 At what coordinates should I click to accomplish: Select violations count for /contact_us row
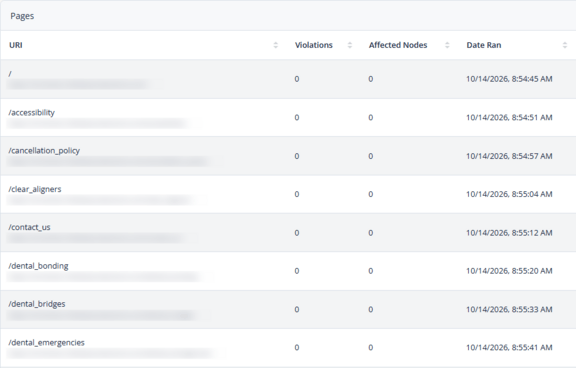(297, 233)
